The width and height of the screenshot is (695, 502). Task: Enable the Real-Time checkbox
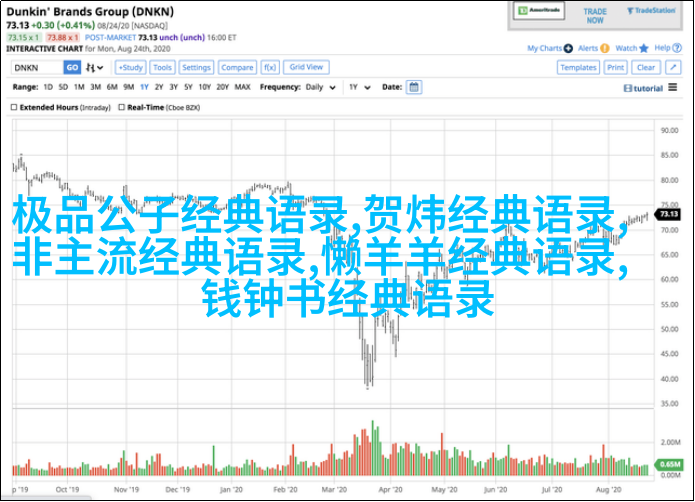[x=121, y=107]
